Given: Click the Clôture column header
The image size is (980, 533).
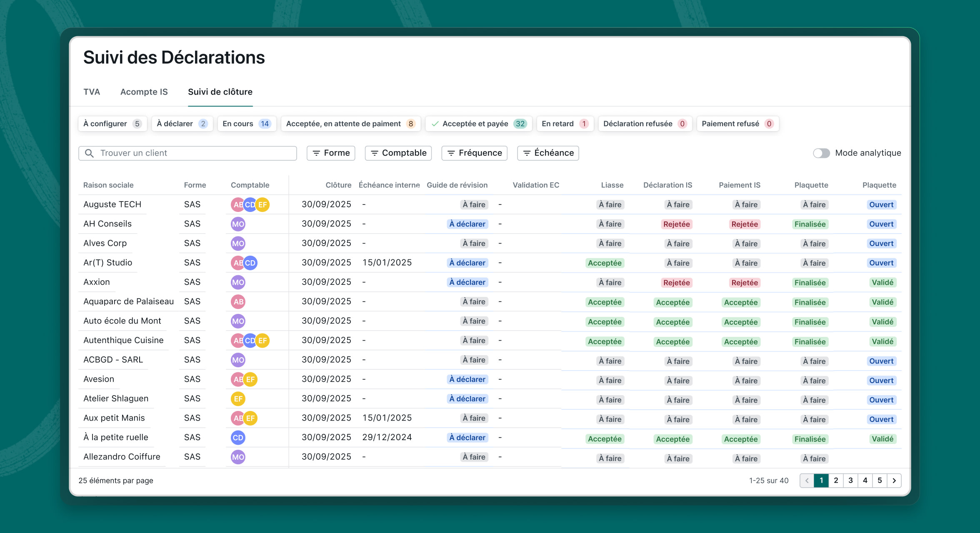Looking at the screenshot, I should point(338,185).
